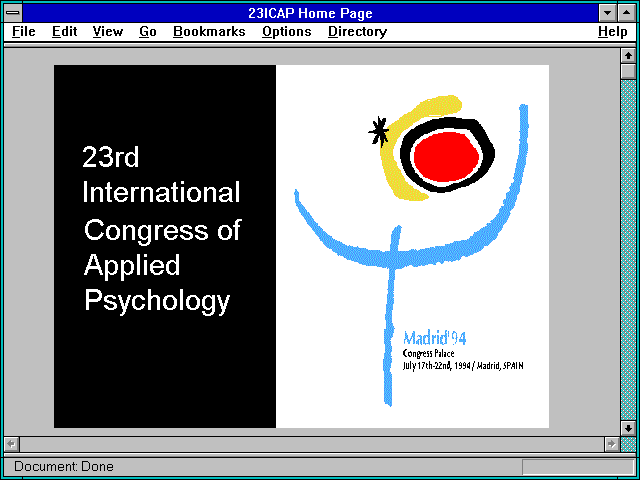Click the horizontal scrollbar left arrow
Image resolution: width=640 pixels, height=480 pixels.
click(12, 444)
